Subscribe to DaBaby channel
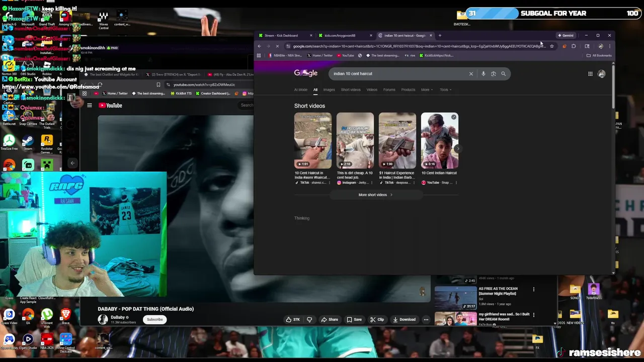This screenshot has width=644, height=362. point(155,319)
